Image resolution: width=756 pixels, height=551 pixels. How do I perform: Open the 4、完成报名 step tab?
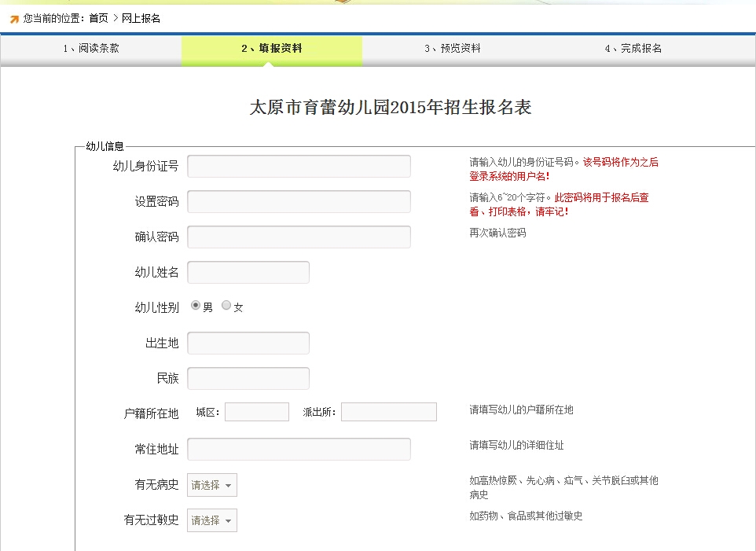(635, 50)
